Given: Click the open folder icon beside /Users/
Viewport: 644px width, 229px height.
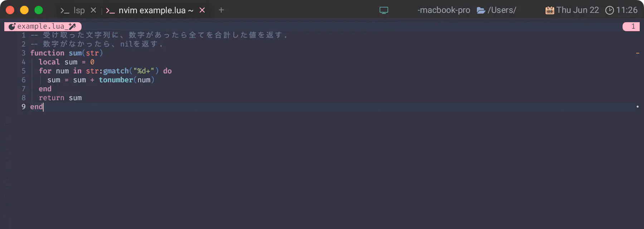Looking at the screenshot, I should point(481,10).
